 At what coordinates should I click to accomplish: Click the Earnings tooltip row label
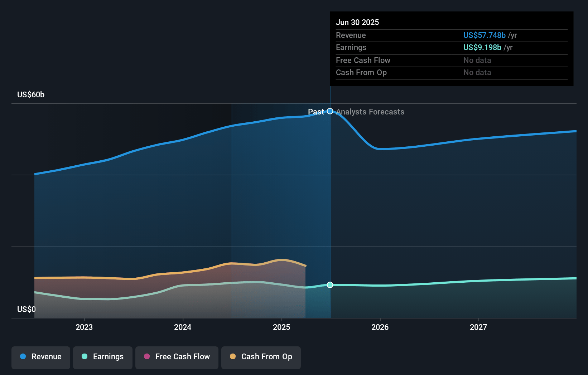click(x=351, y=47)
